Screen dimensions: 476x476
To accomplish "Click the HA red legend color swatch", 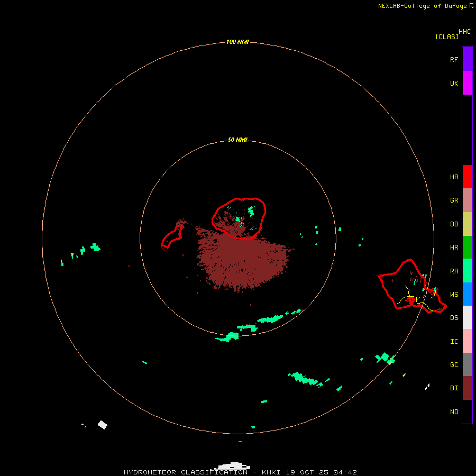I will 467,177.
